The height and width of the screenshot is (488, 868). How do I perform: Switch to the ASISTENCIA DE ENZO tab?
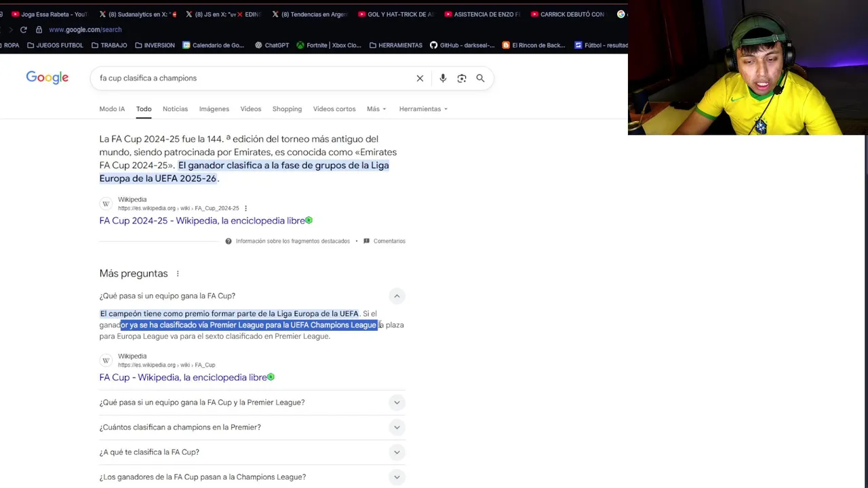(x=482, y=14)
